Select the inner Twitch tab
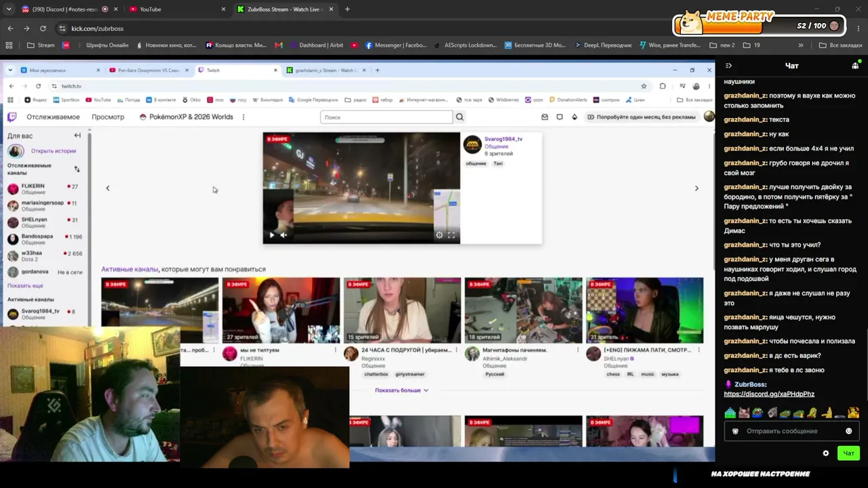Viewport: 868px width, 488px height. (x=237, y=70)
